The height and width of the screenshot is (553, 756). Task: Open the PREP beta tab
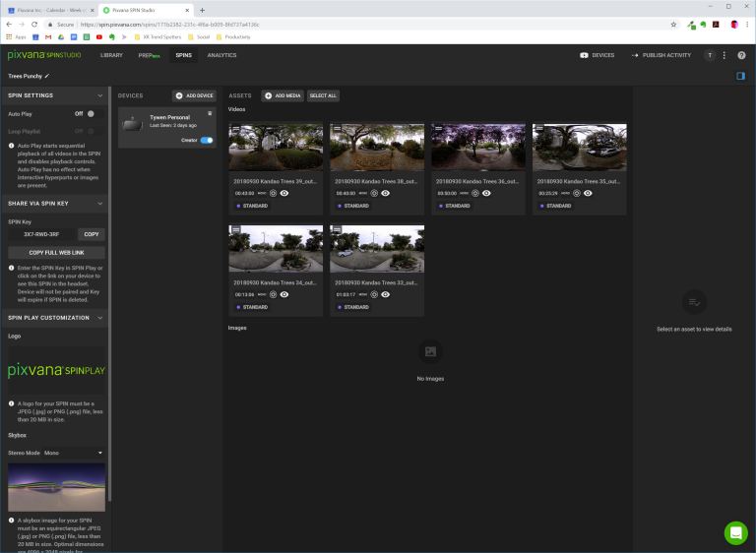[x=149, y=55]
